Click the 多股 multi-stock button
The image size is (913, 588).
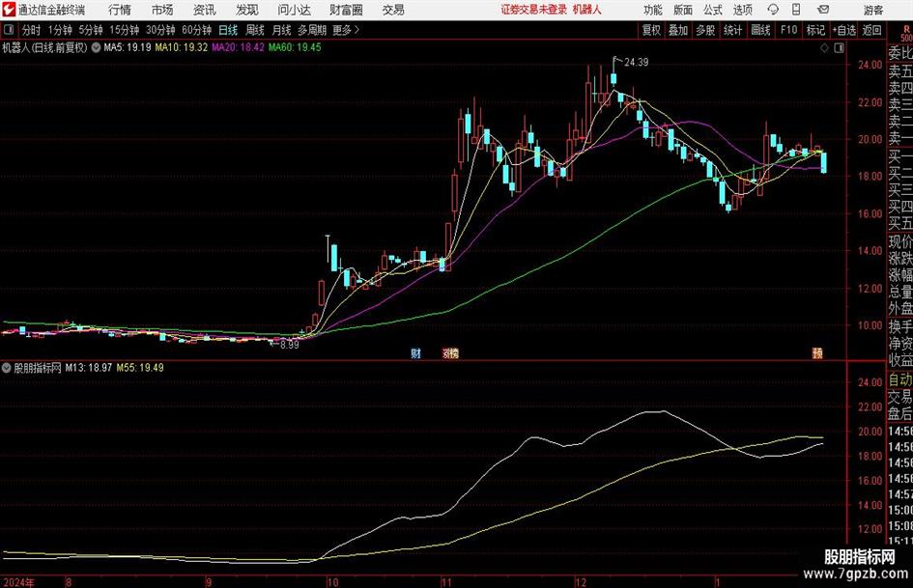pos(705,30)
